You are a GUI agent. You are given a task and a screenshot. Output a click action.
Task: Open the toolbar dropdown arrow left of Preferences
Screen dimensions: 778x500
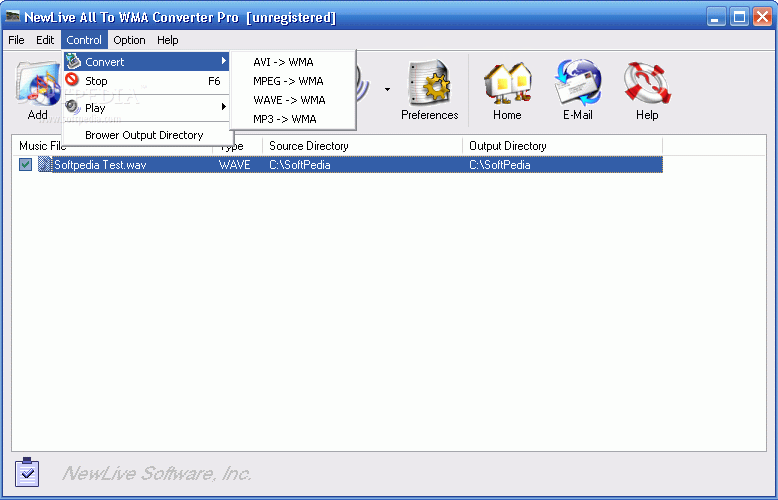(x=387, y=90)
